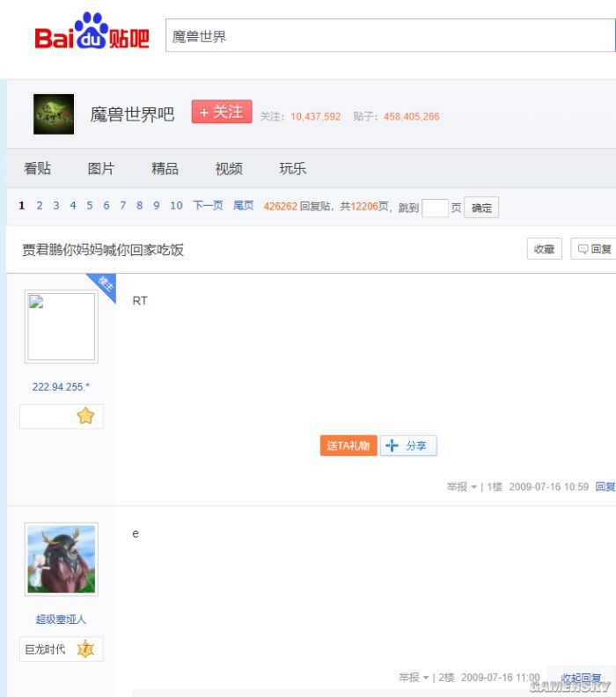Screen dimensions: 616x697
Task: Open 超级塞垭人 user profile link
Action: pos(61,620)
